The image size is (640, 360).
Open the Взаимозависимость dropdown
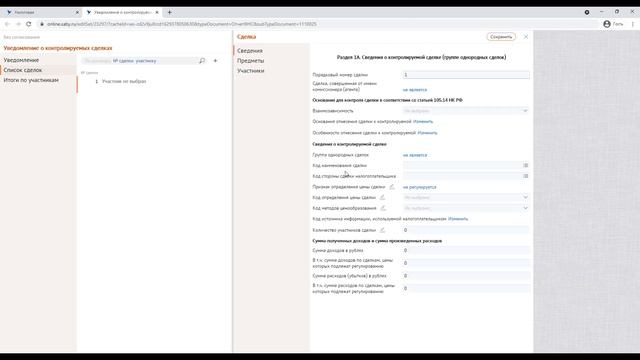point(466,111)
